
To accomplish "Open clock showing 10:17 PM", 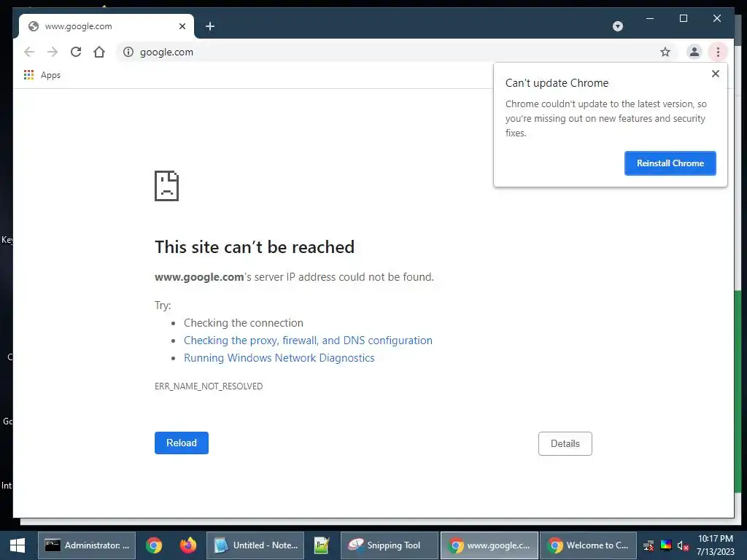I will tap(716, 545).
